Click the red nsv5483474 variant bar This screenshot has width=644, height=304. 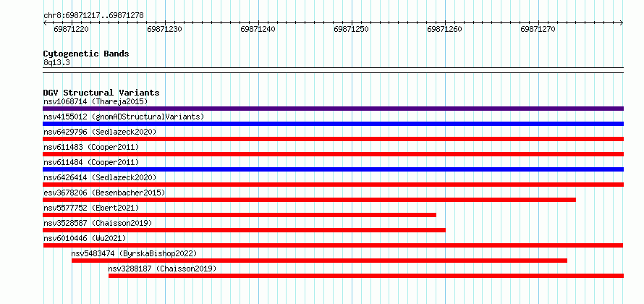(x=320, y=261)
